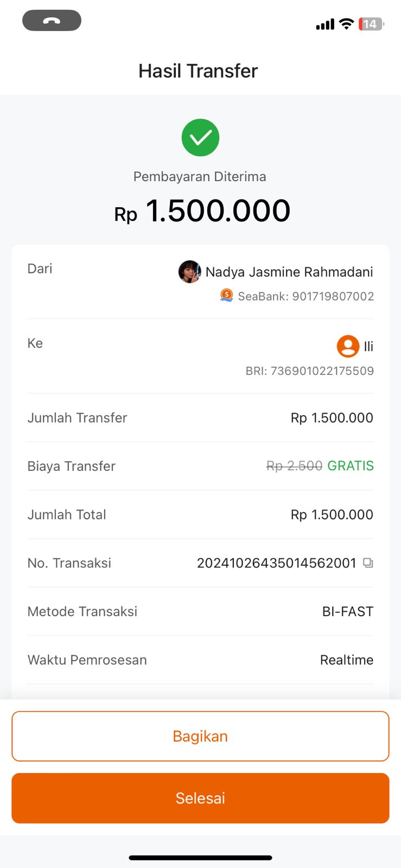The image size is (401, 868).
Task: Tap the green GRATIS fee label
Action: (x=351, y=466)
